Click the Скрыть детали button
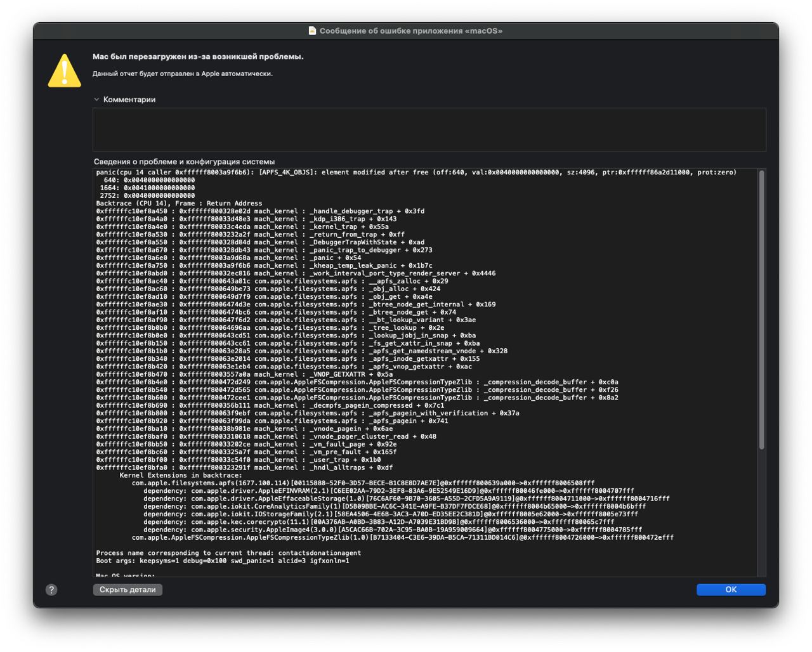 [x=128, y=590]
